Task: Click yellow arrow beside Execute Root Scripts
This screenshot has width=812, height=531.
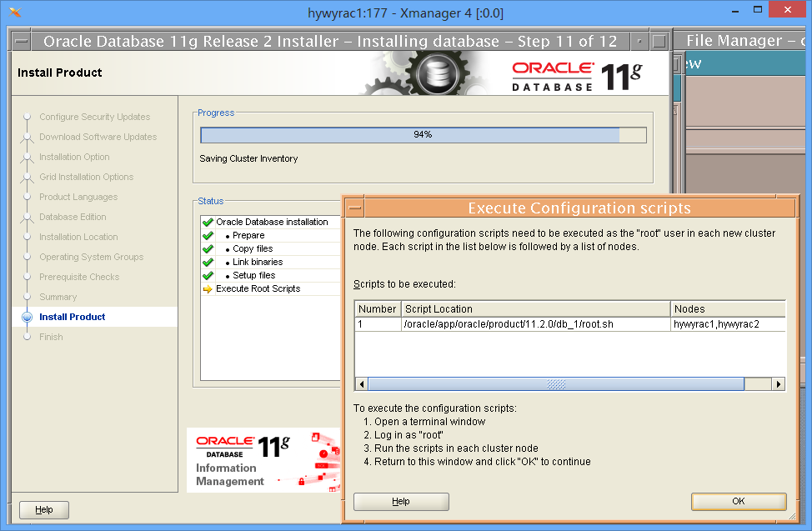Action: point(208,289)
